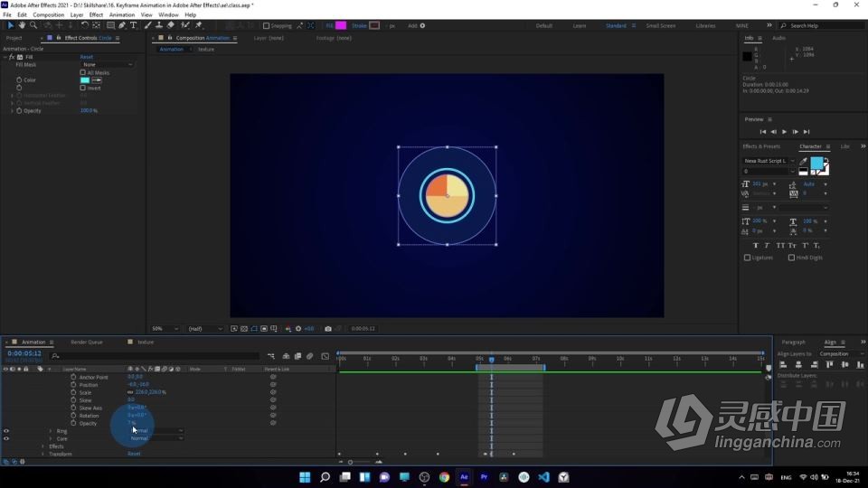The height and width of the screenshot is (488, 868).
Task: Open Visual Studio Code from taskbar
Action: (x=543, y=477)
